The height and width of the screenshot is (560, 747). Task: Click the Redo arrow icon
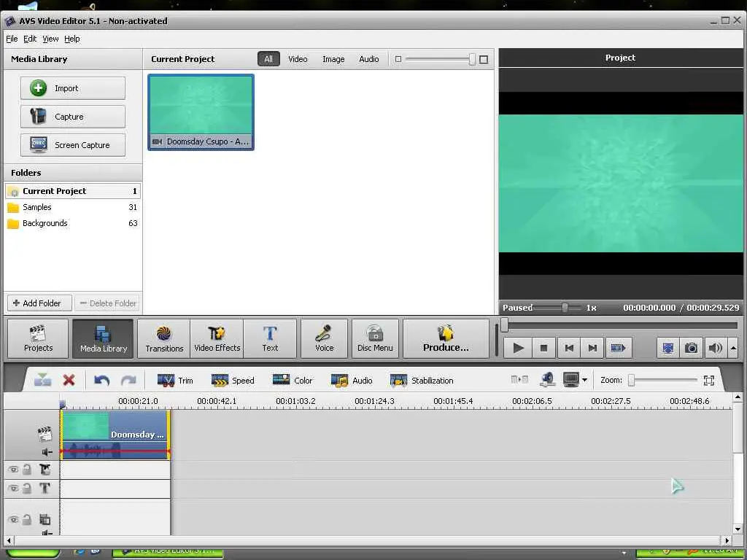point(128,381)
